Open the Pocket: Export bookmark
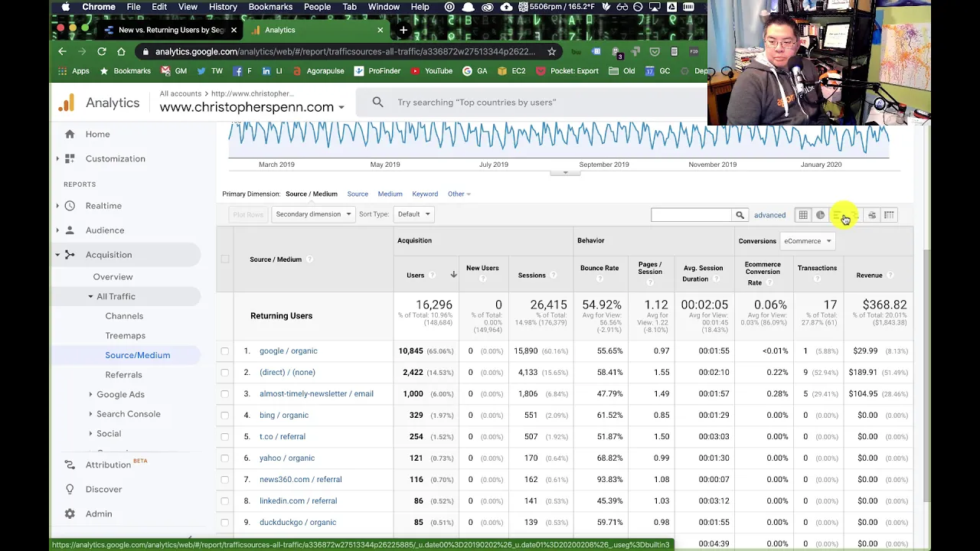The height and width of the screenshot is (551, 980). (567, 71)
